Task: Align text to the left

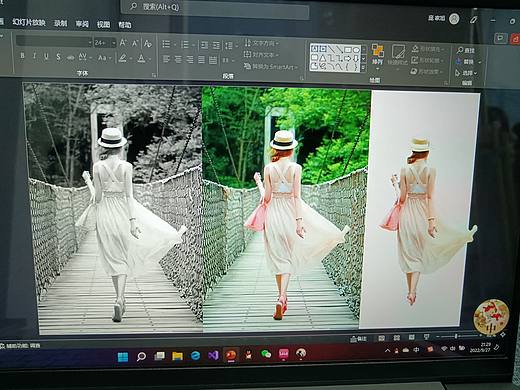Action: coord(166,59)
